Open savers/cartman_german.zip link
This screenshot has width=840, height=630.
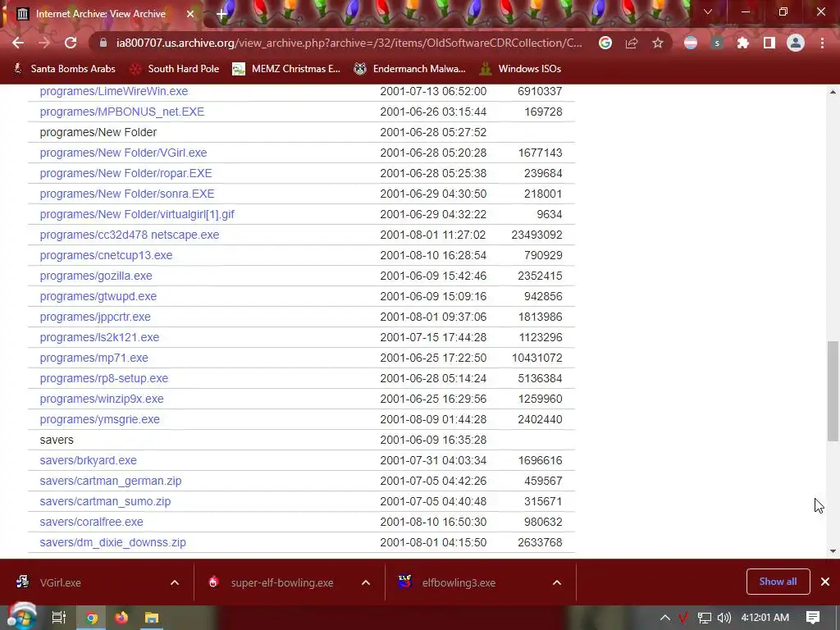point(111,481)
